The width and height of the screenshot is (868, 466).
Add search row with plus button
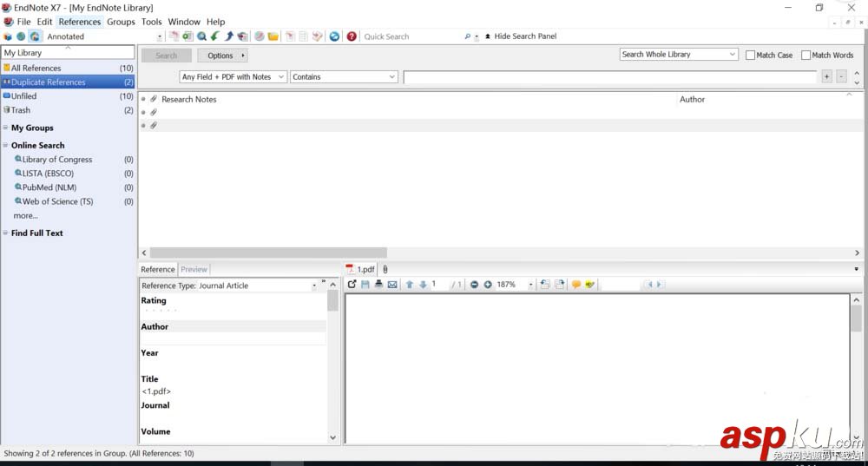[x=826, y=77]
